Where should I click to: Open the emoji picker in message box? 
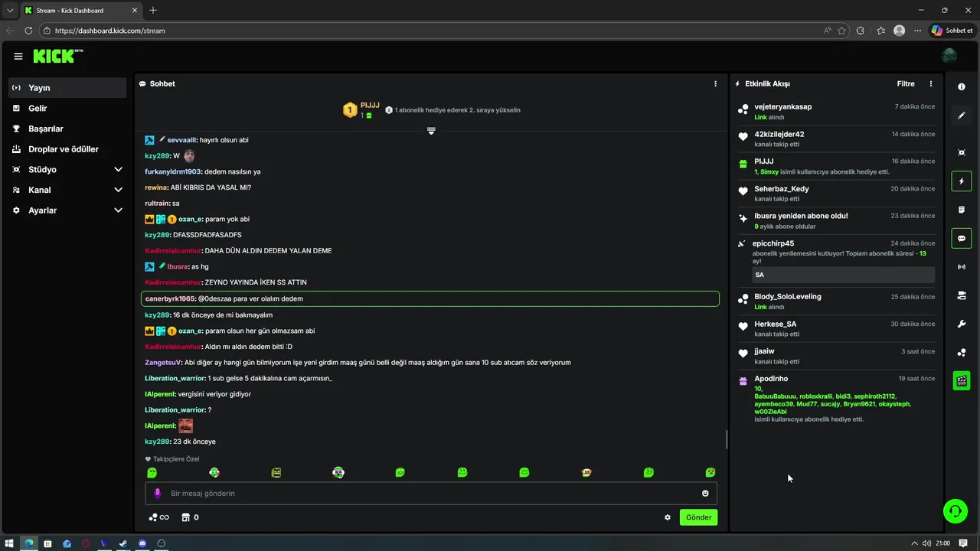click(x=705, y=494)
